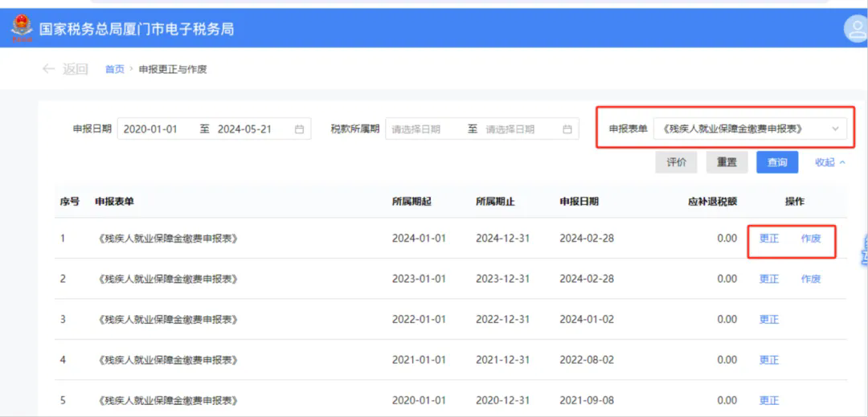
Task: Select the 申报日期 start date 2020-01-01
Action: click(x=150, y=129)
